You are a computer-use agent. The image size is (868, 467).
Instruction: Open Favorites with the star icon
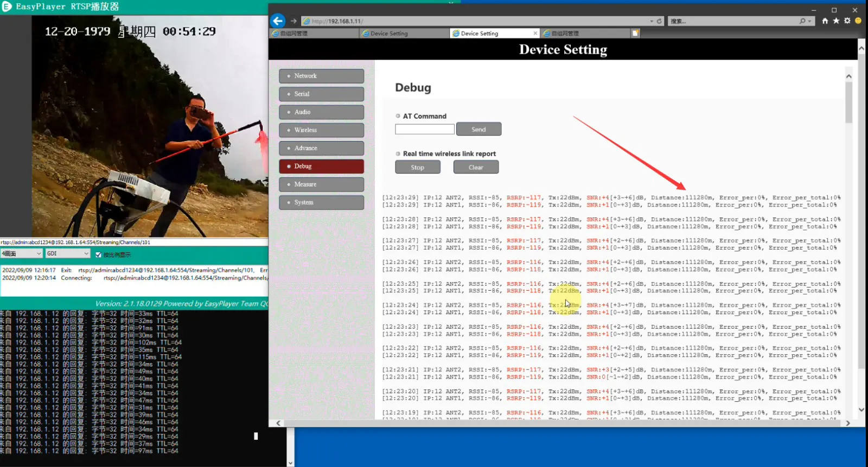[836, 21]
